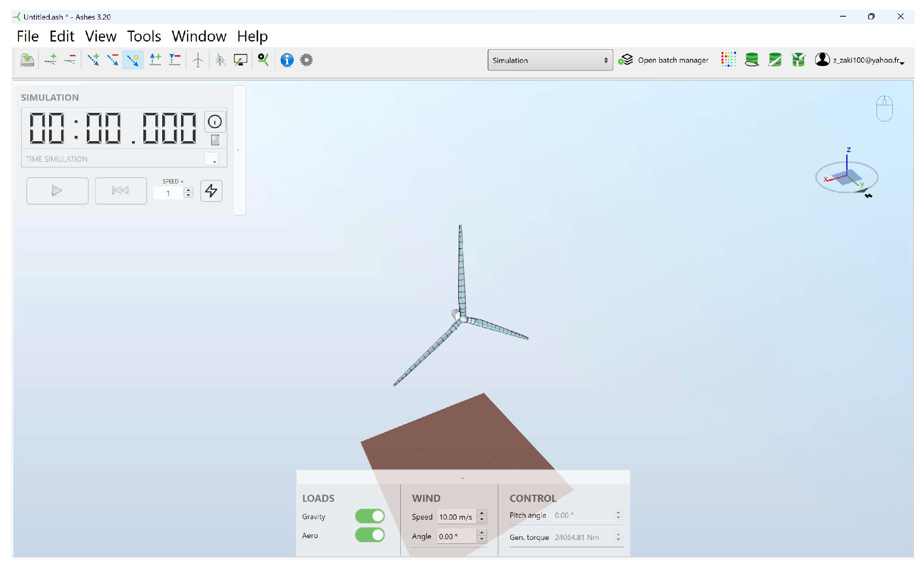Click the up arrow plus icon
This screenshot has width=924, height=563.
point(155,60)
